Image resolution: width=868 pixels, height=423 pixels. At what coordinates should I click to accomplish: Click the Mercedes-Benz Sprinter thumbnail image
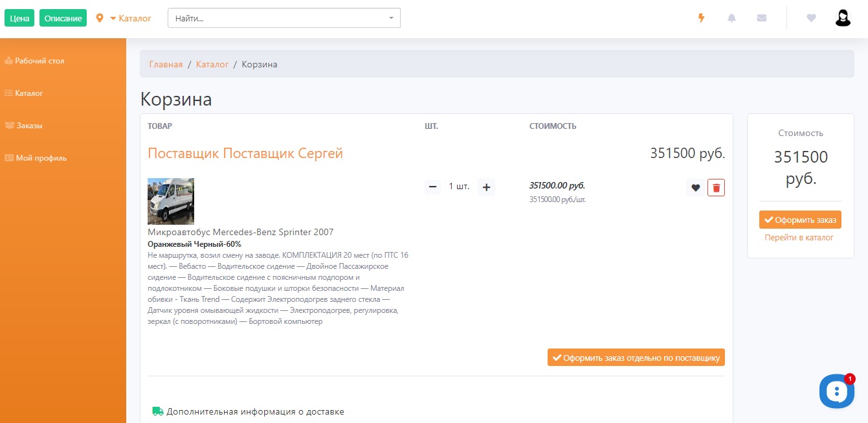[171, 201]
